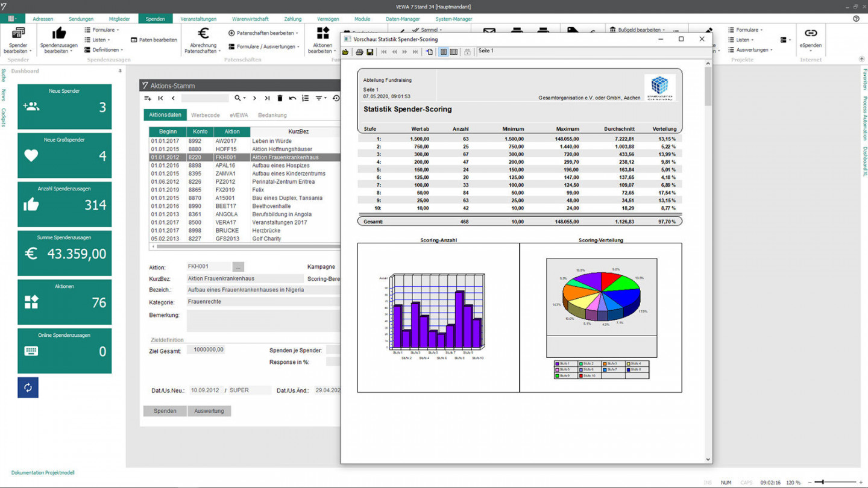The width and height of the screenshot is (868, 488).
Task: Click the help question mark icon
Action: [x=856, y=19]
